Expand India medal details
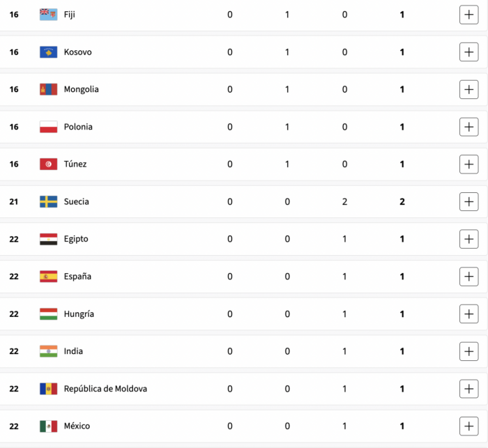 tap(468, 351)
